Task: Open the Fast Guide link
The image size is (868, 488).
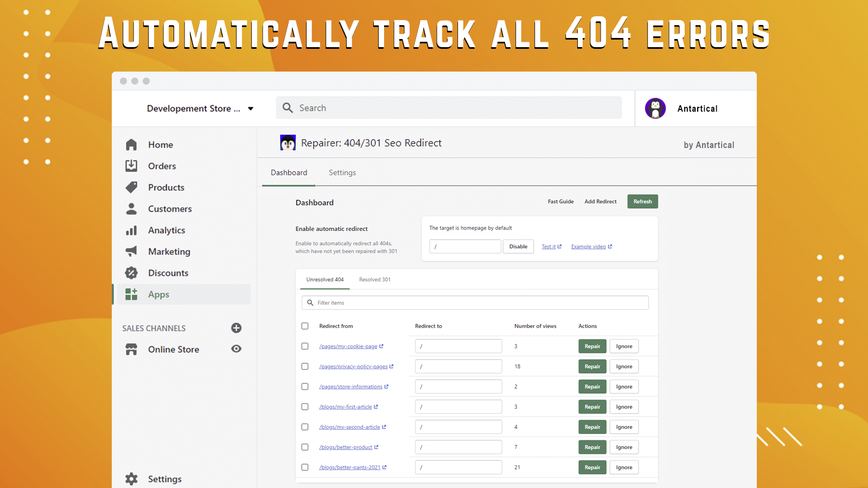Action: [x=560, y=201]
